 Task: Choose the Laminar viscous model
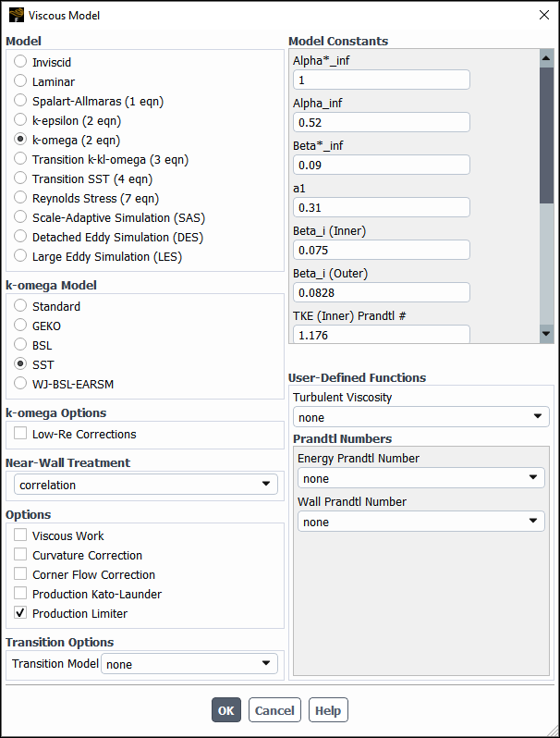(21, 81)
